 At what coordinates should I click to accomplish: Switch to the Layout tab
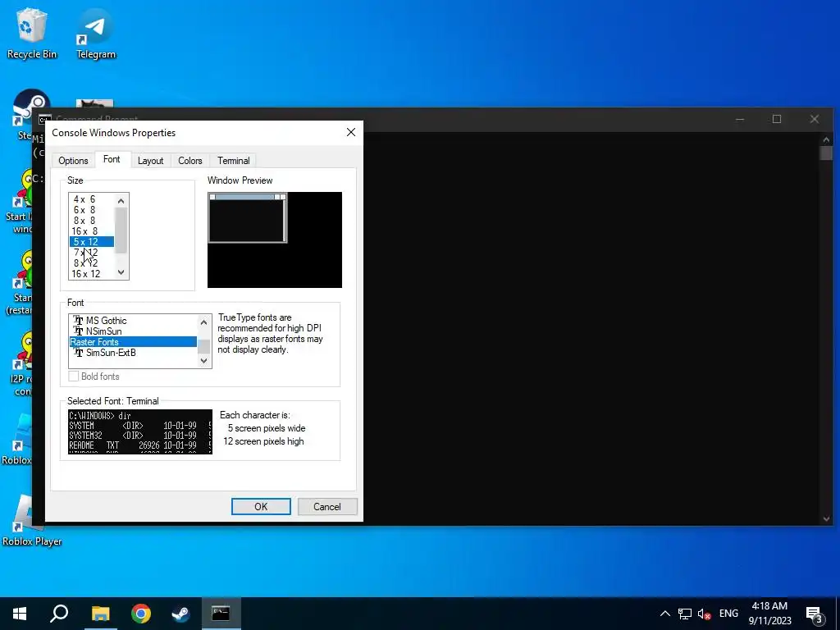(x=151, y=161)
